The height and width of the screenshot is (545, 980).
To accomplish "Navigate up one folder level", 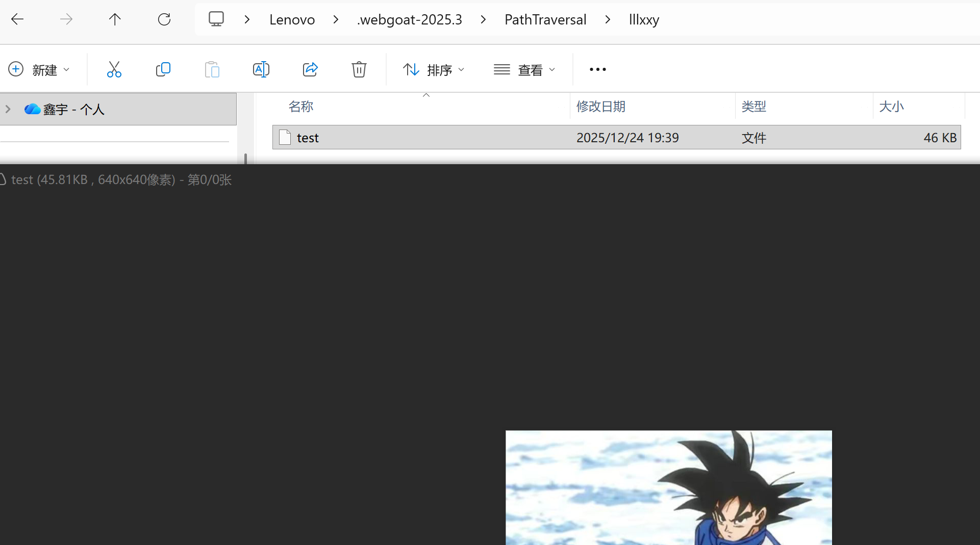I will coord(115,19).
